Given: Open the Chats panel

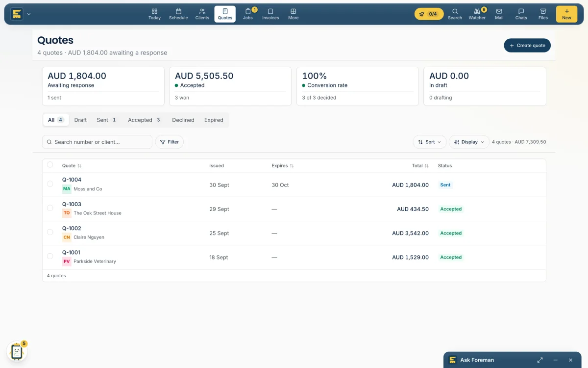Looking at the screenshot, I should tap(521, 14).
